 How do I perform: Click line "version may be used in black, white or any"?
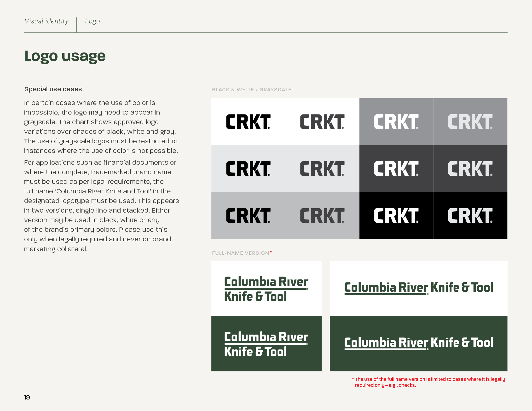coord(92,220)
